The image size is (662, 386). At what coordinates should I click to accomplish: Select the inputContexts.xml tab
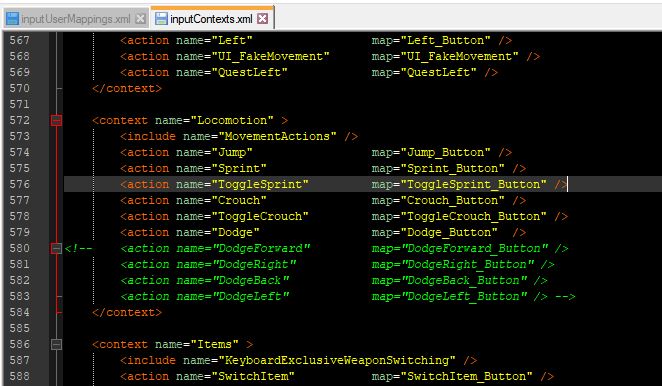tap(211, 19)
